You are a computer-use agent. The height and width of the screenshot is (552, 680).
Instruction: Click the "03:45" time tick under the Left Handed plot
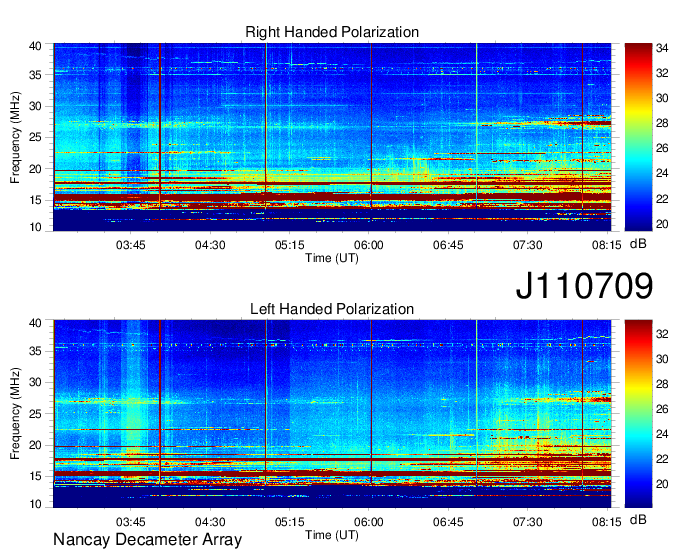[131, 522]
